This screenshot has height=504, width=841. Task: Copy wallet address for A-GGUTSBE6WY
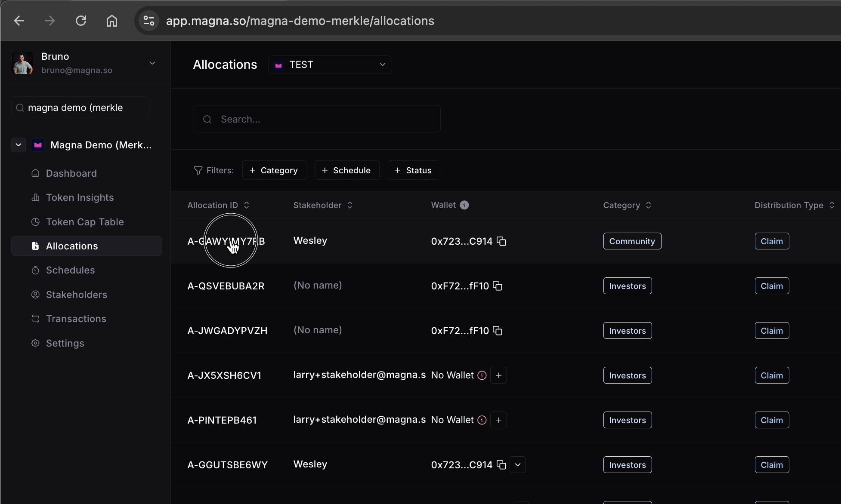(x=501, y=465)
